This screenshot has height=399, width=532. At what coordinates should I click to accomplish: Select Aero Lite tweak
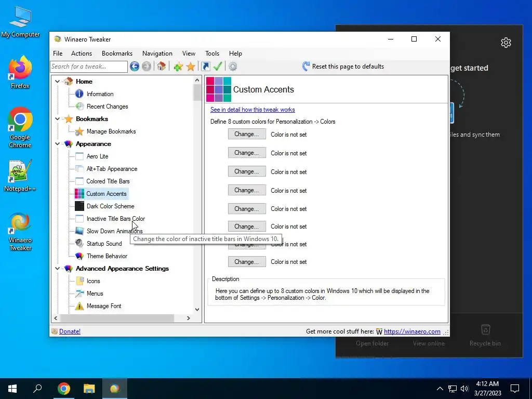pyautogui.click(x=97, y=156)
